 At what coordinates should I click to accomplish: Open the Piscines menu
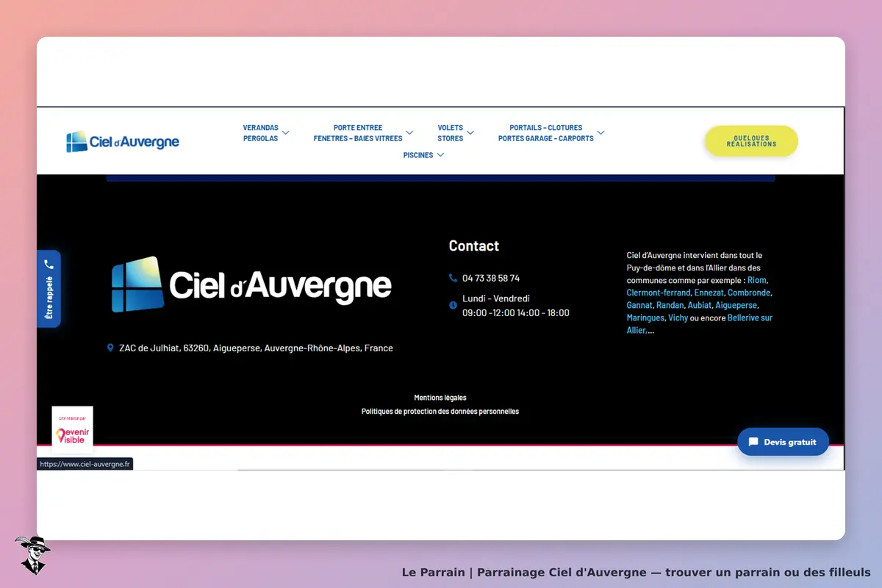pos(418,155)
